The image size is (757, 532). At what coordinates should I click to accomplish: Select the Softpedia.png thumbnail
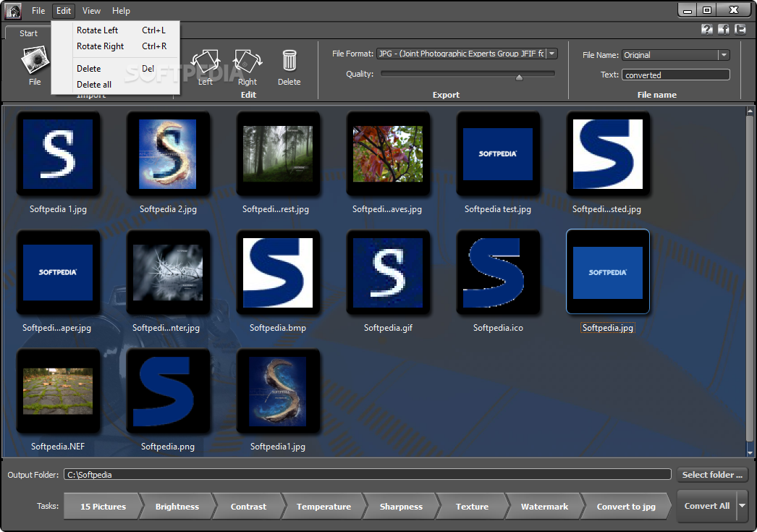(167, 392)
